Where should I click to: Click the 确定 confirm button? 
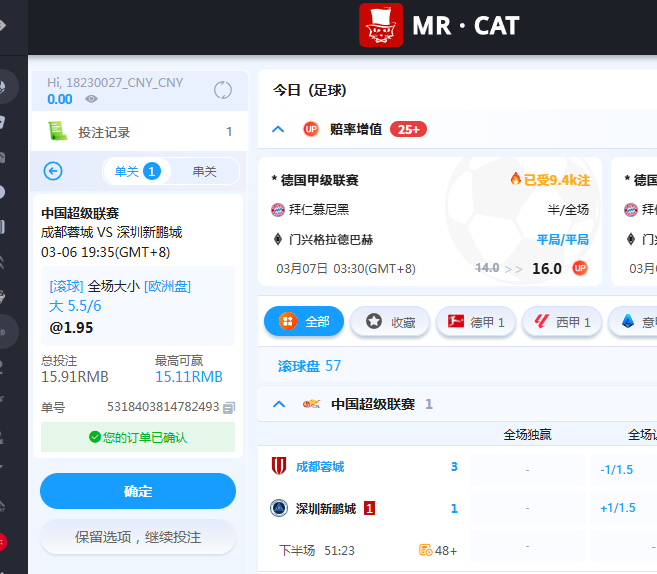pos(138,491)
